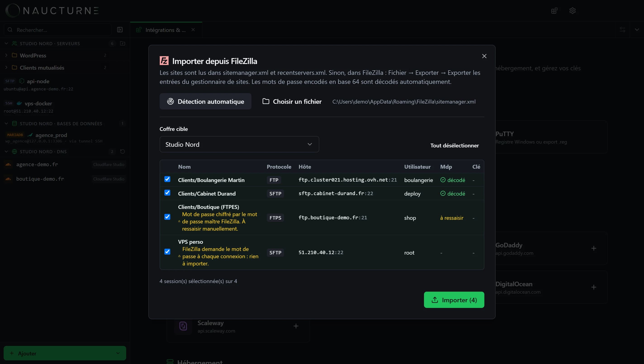This screenshot has height=364, width=644.
Task: Click the MariaDB icon next to agence_prod
Action: pyautogui.click(x=30, y=135)
